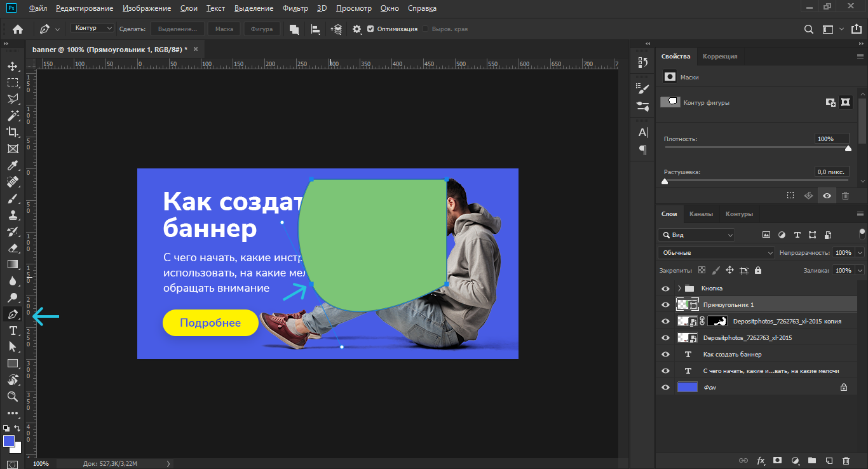Image resolution: width=868 pixels, height=469 pixels.
Task: Open the Файл menu
Action: [37, 8]
